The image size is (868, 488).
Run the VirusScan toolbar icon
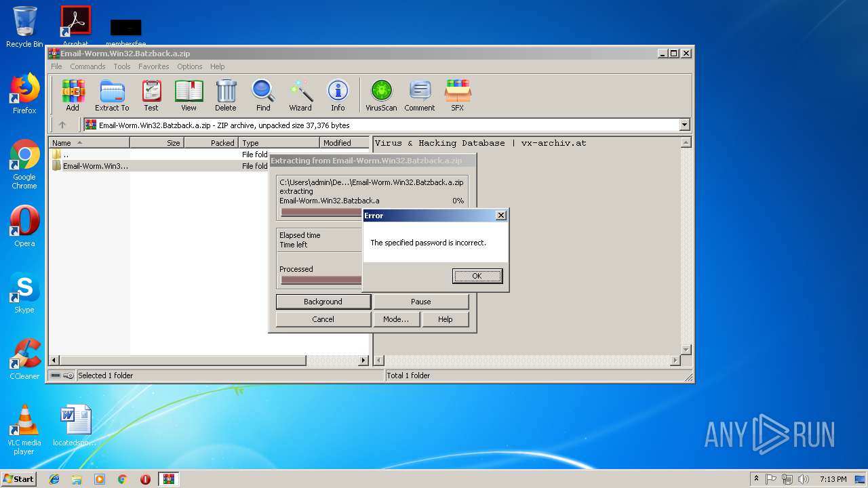[x=381, y=95]
